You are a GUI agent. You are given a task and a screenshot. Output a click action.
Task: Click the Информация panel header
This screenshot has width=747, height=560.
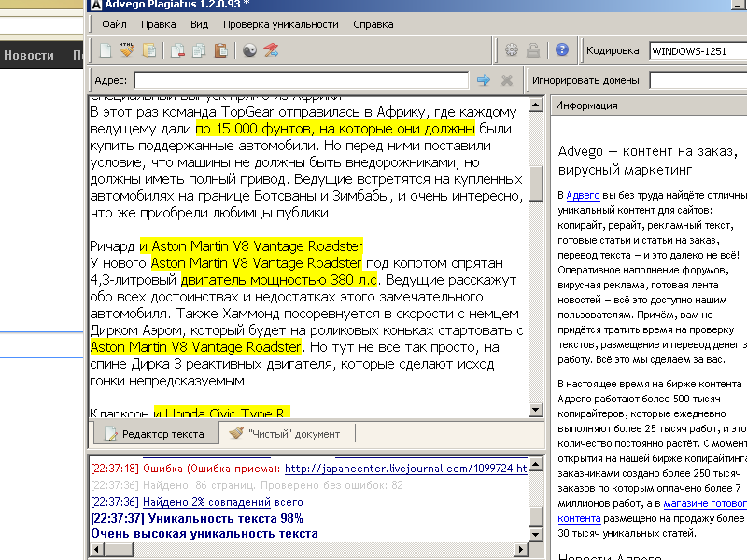point(649,105)
